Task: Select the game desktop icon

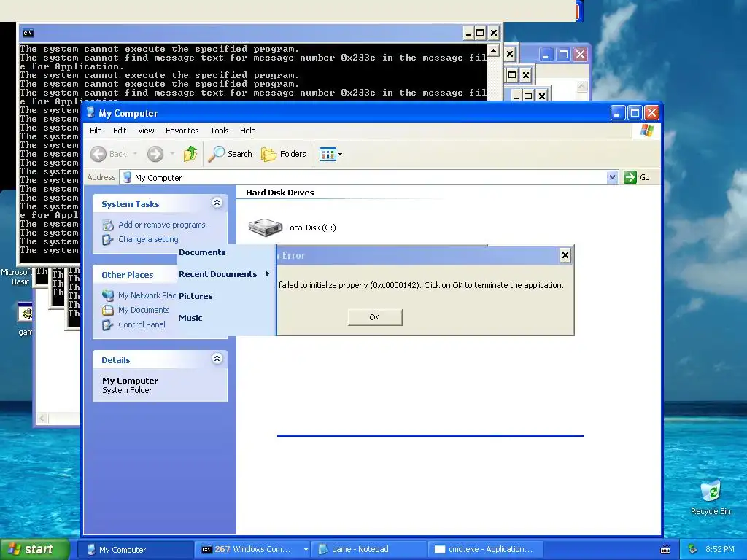Action: (26, 319)
